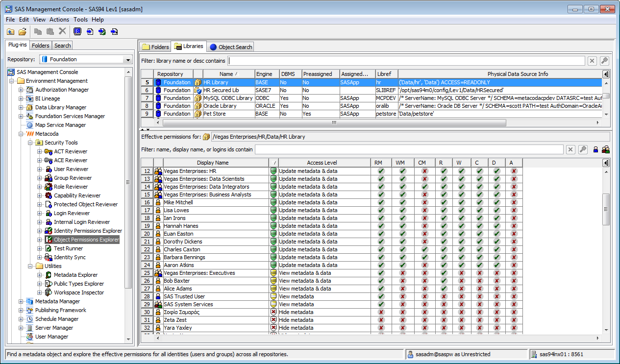Screen dimensions: 620x364
Task: Click the R permission icon for SAS Trusted User
Action: click(x=444, y=296)
